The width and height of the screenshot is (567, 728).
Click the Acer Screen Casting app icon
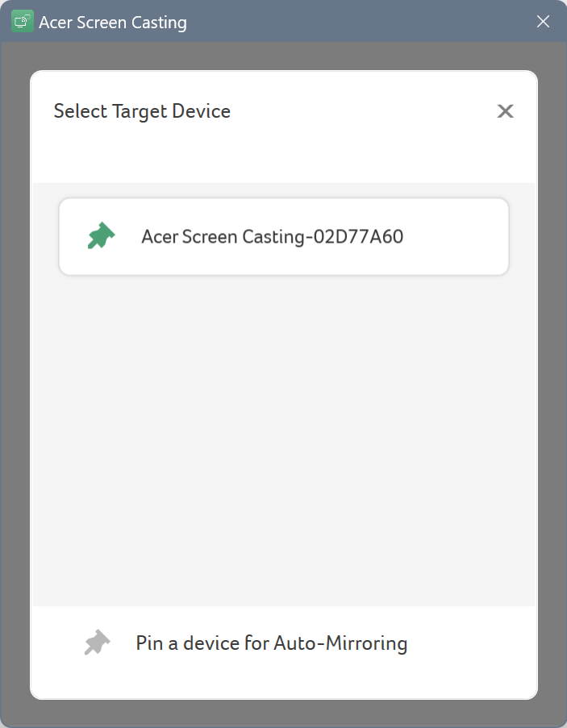[23, 21]
